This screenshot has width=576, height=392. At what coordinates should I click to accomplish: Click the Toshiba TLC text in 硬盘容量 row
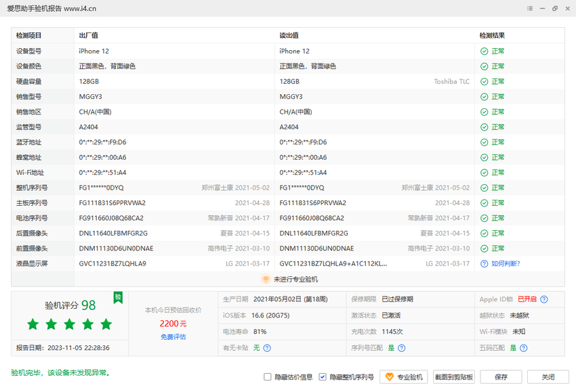coord(452,81)
